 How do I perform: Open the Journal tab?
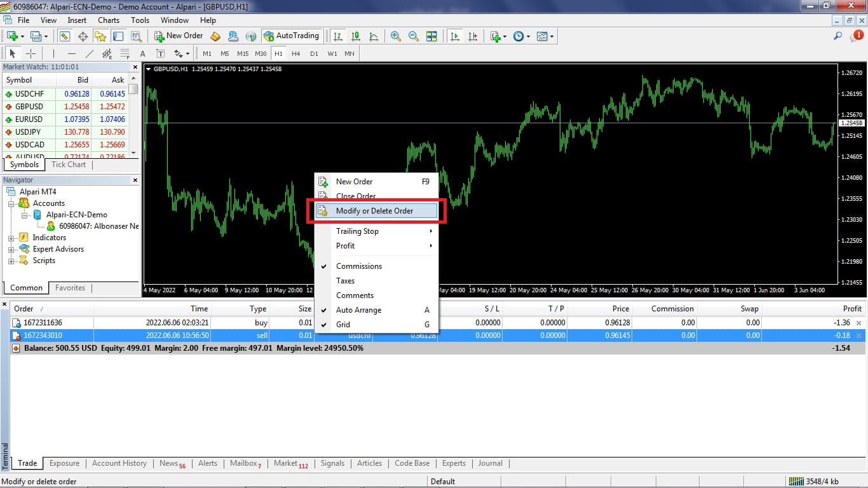point(491,463)
